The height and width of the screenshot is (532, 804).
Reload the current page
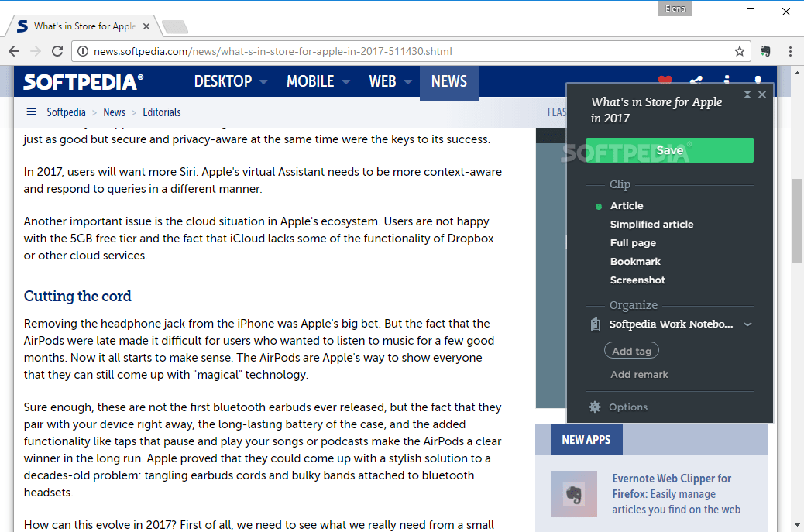[57, 51]
